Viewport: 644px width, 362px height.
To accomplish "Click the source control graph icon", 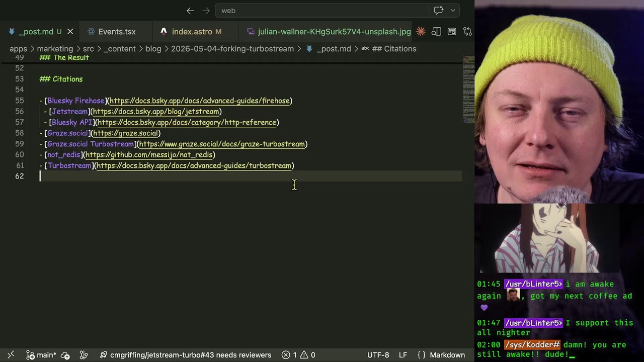I will pos(84,355).
